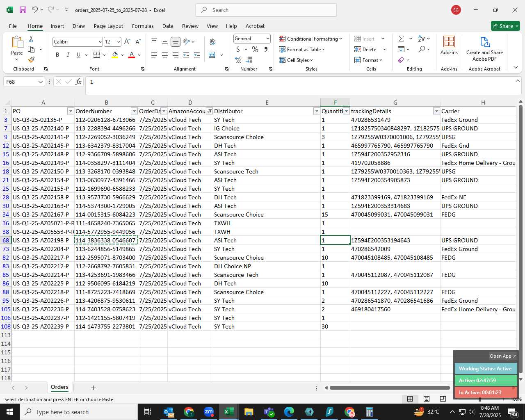Open the Formulas ribbon tab
Image resolution: width=525 pixels, height=420 pixels.
click(143, 26)
